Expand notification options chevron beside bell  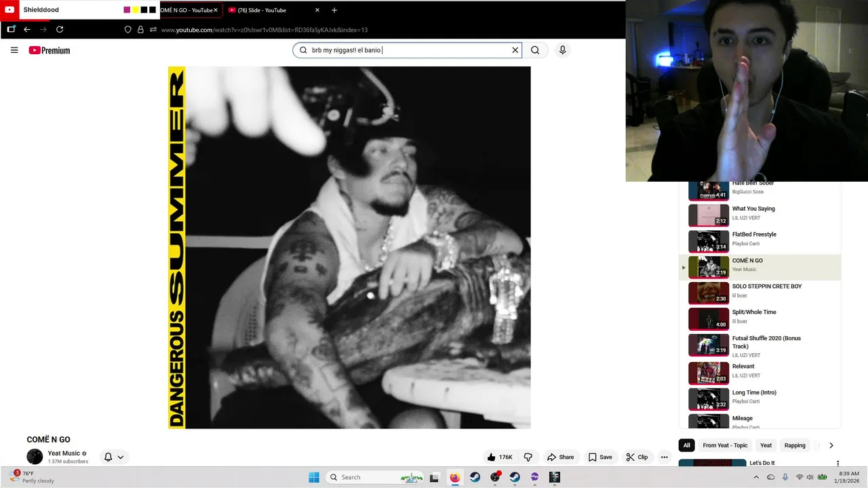[x=121, y=457]
